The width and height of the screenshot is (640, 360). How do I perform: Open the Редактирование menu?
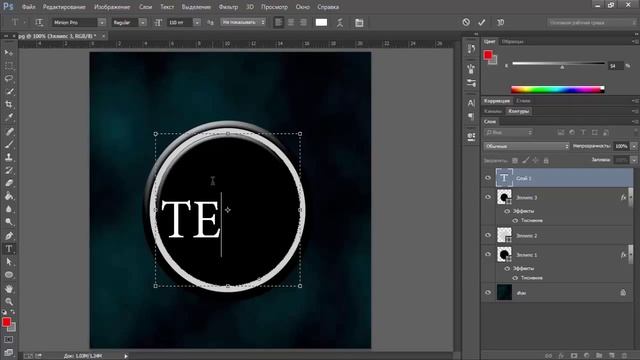(x=64, y=7)
